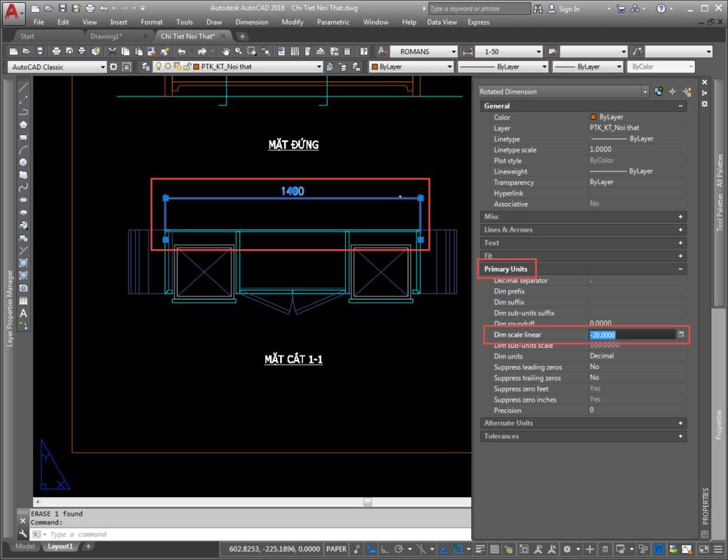Open the Table tool in Draw toolbar
The width and height of the screenshot is (728, 560).
click(23, 301)
